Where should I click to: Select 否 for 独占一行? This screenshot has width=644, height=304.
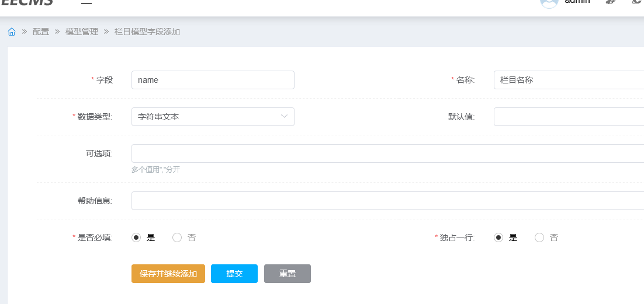539,237
